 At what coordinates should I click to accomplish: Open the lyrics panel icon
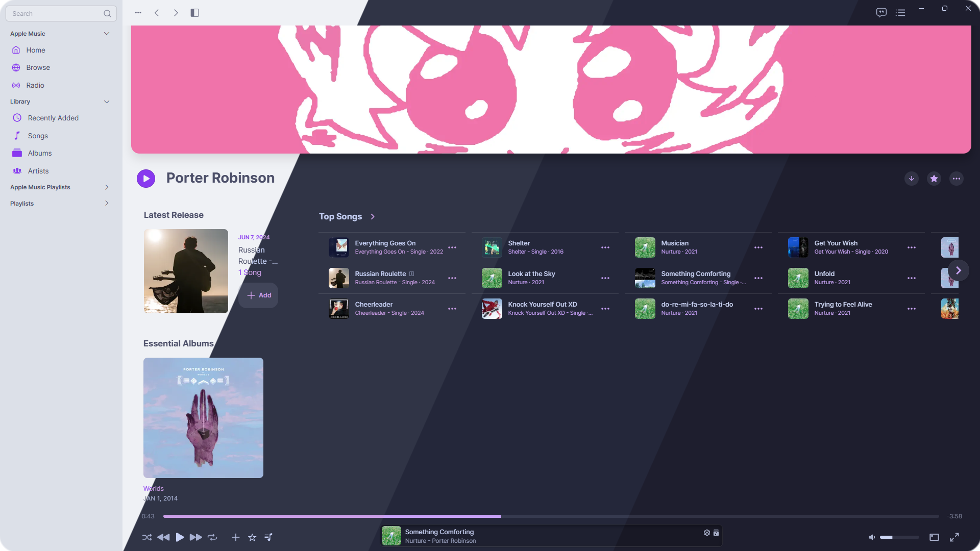pyautogui.click(x=881, y=13)
